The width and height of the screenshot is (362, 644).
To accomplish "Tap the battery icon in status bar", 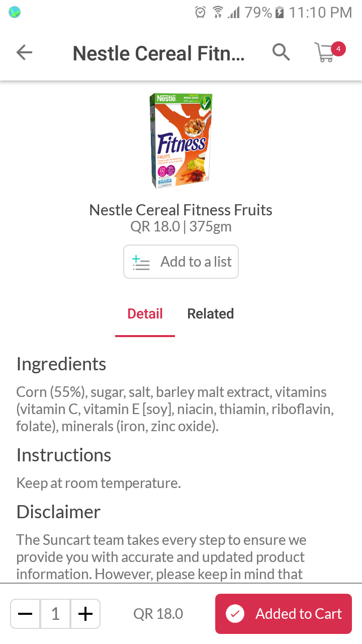I will (x=280, y=12).
